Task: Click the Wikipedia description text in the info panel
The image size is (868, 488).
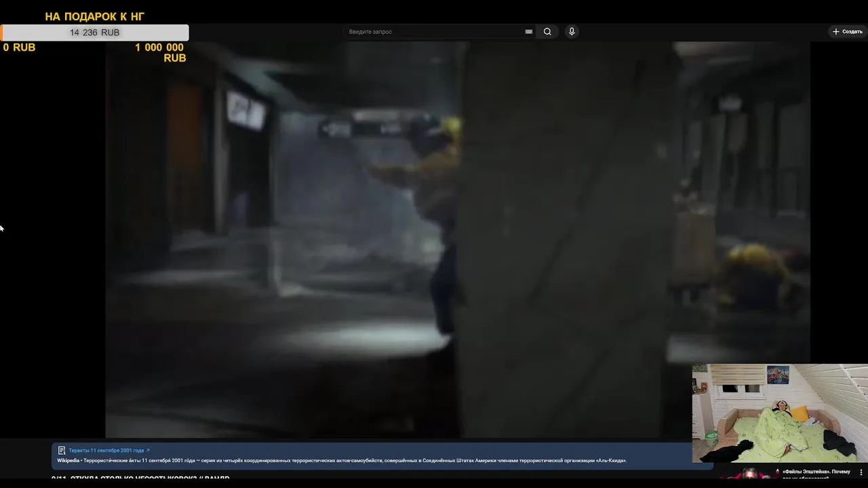Action: pos(342,461)
